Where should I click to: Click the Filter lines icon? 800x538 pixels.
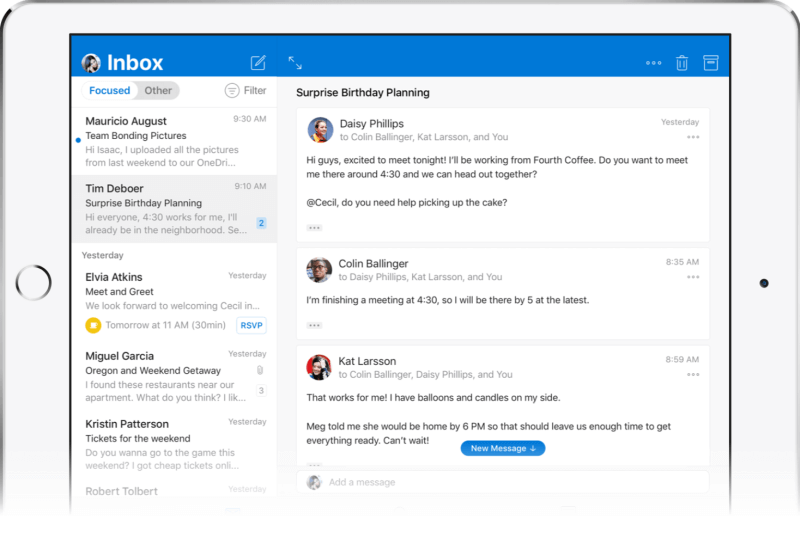point(232,90)
